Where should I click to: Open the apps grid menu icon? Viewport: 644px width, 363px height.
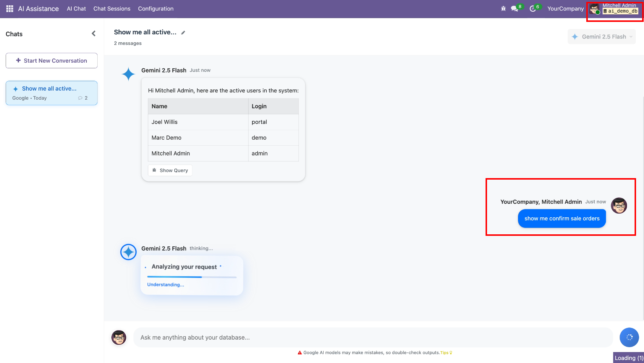point(10,9)
